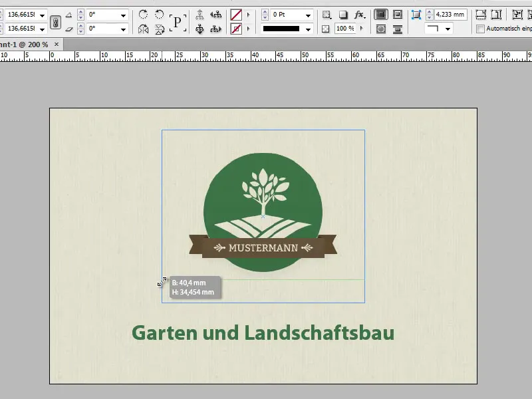The width and height of the screenshot is (532, 399).
Task: Expand the fill swatch flyout arrow
Action: click(248, 15)
